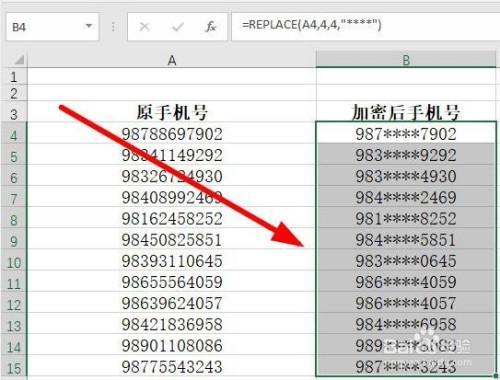Click cell showing 984****6958
The height and width of the screenshot is (380, 500).
point(406,324)
